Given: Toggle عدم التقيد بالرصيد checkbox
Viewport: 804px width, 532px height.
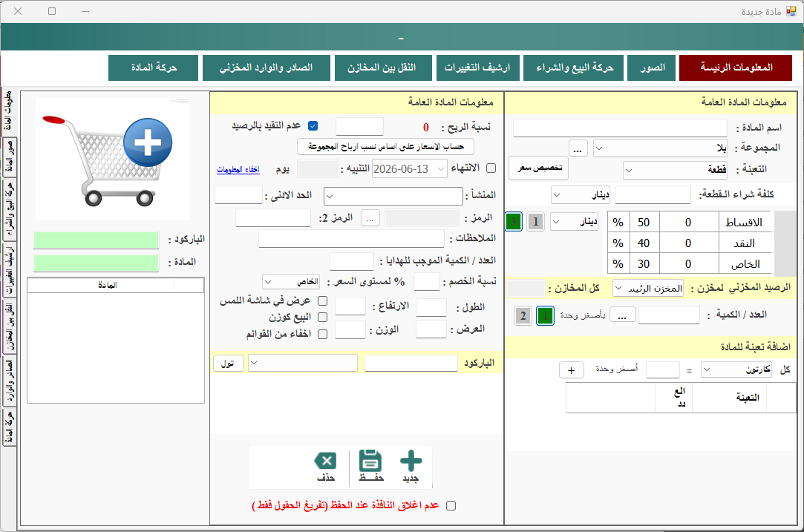Looking at the screenshot, I should click(313, 125).
